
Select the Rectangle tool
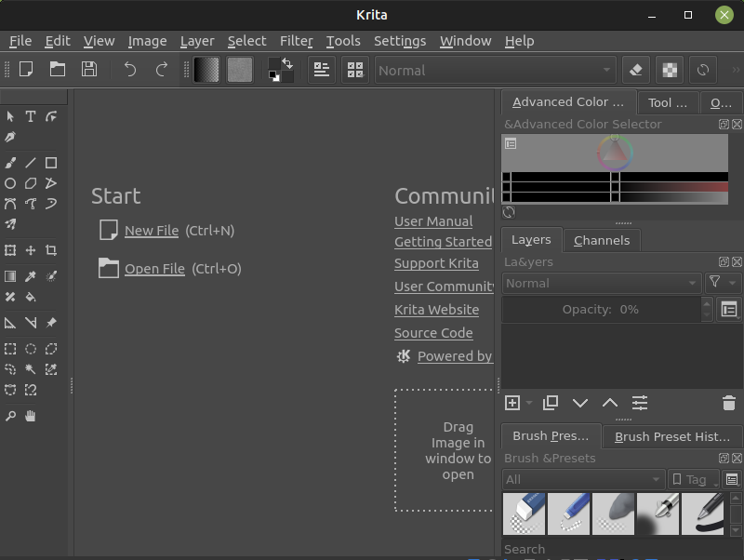click(51, 163)
